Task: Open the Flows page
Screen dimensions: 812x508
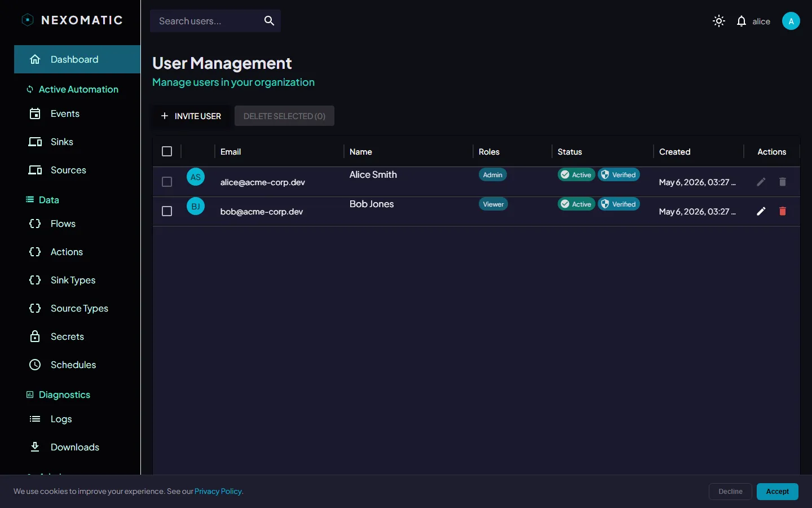Action: point(77,224)
